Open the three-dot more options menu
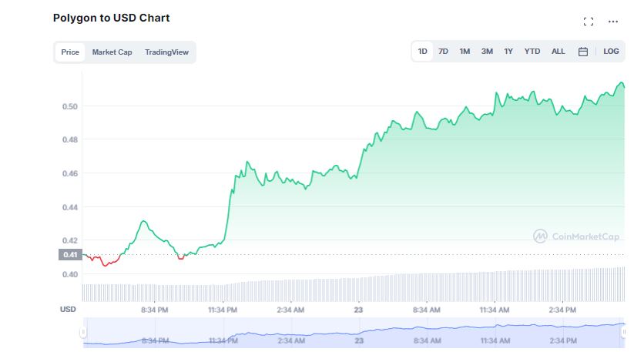 tap(612, 22)
